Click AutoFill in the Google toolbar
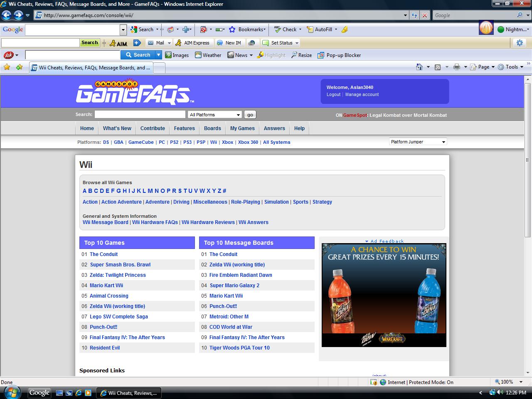The height and width of the screenshot is (399, 532). 322,30
